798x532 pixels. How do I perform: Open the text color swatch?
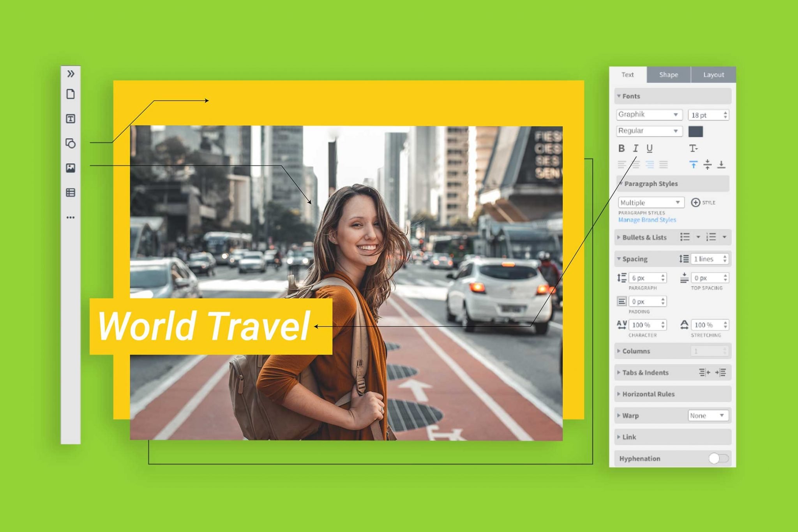click(x=696, y=132)
